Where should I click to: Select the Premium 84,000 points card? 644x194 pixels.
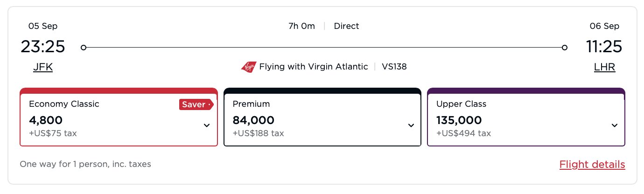[x=322, y=117]
